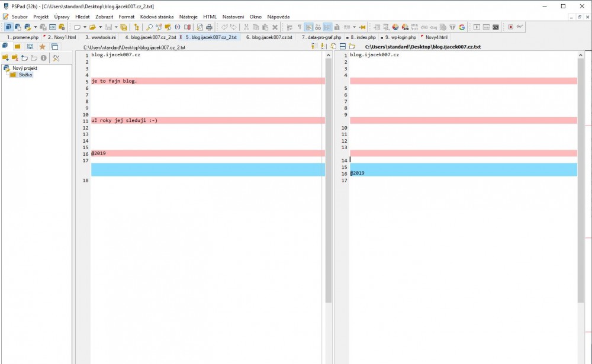Expand the New file dropdown arrow
Viewport: 592px width, 364px height.
[x=85, y=27]
